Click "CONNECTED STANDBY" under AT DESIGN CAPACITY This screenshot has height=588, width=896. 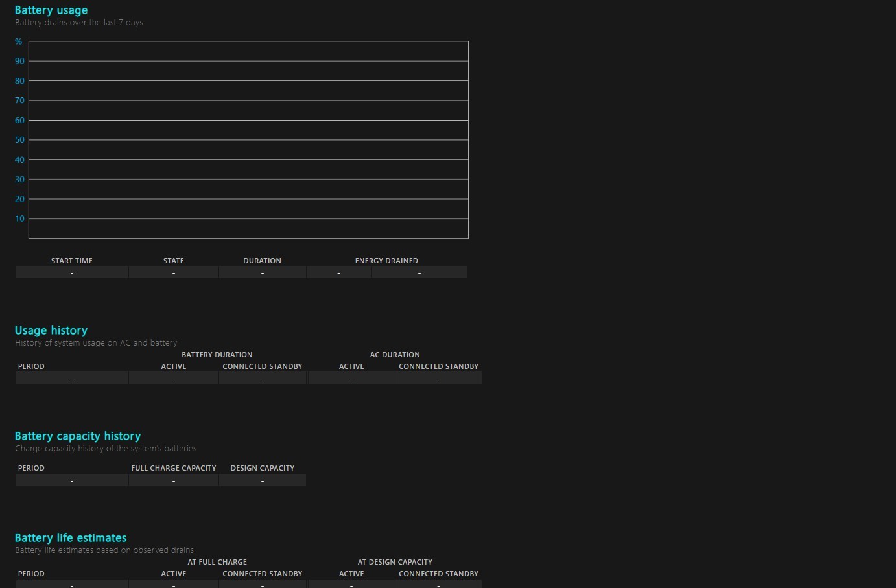point(439,574)
